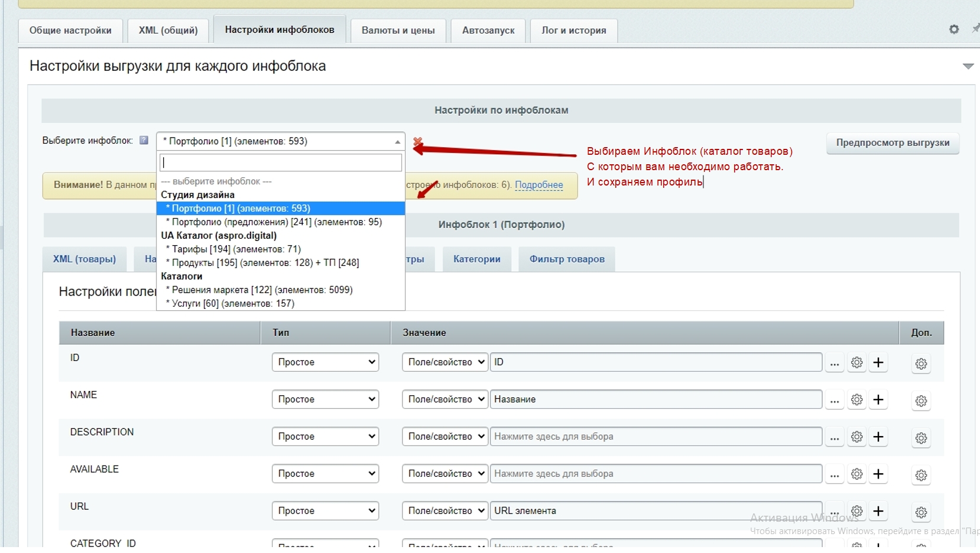The height and width of the screenshot is (553, 980).
Task: Collapse the section with the top-right triangle arrow
Action: (x=968, y=66)
